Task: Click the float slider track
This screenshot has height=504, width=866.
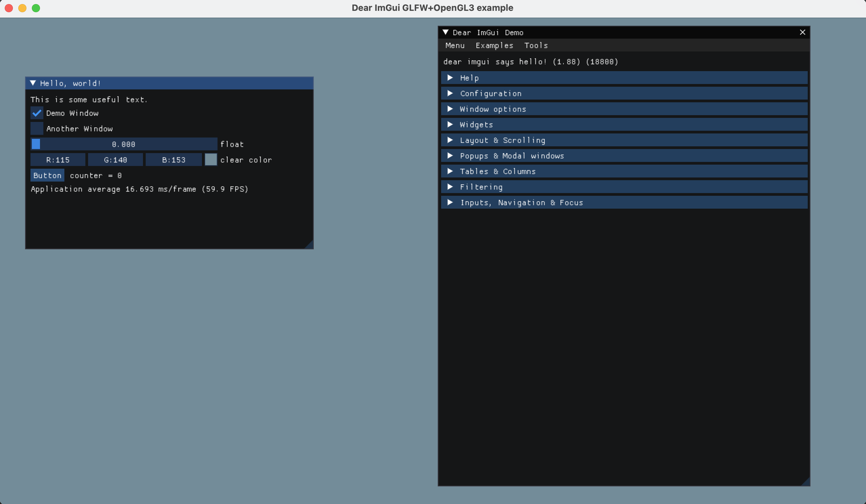Action: coord(124,144)
